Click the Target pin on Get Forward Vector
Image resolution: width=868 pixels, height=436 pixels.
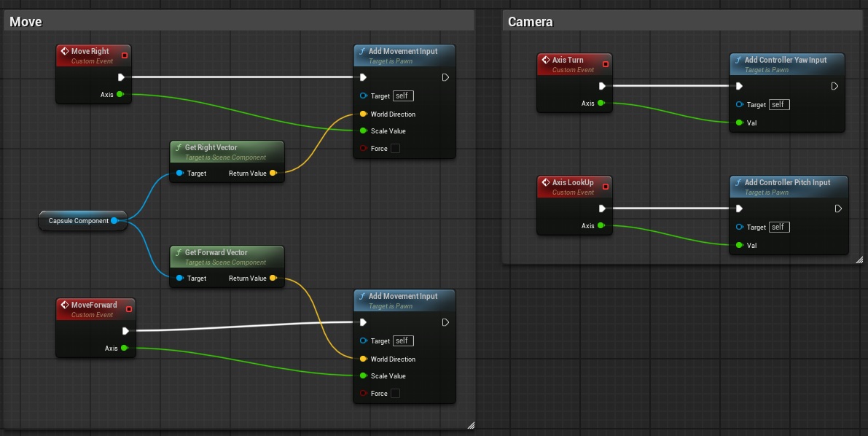[180, 278]
